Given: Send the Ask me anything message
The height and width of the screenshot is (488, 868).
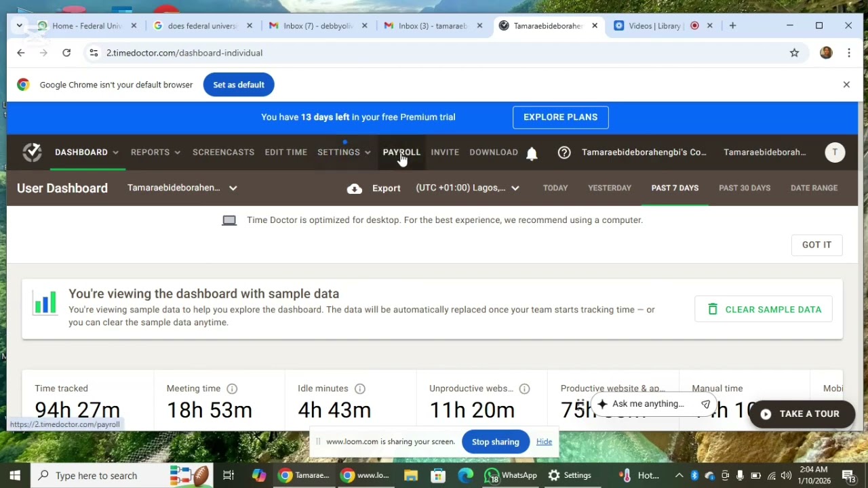Looking at the screenshot, I should 705,404.
